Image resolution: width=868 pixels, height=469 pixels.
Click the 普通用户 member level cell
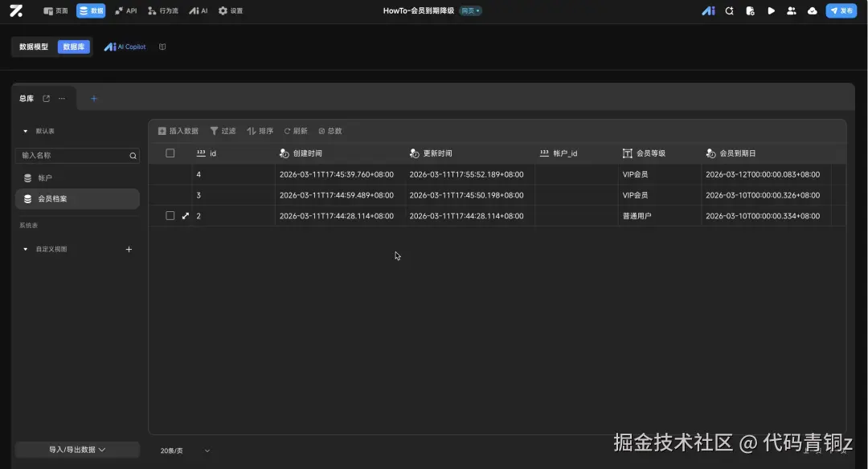tap(659, 216)
